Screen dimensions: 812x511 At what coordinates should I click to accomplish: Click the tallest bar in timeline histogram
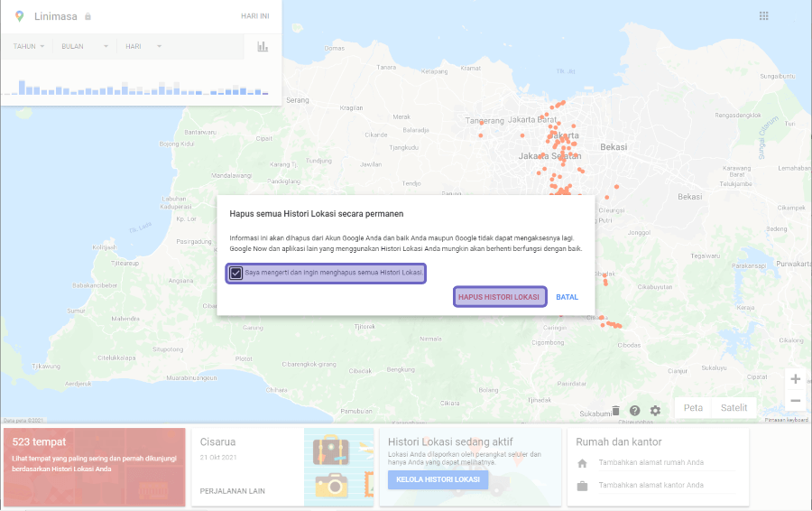tap(22, 87)
